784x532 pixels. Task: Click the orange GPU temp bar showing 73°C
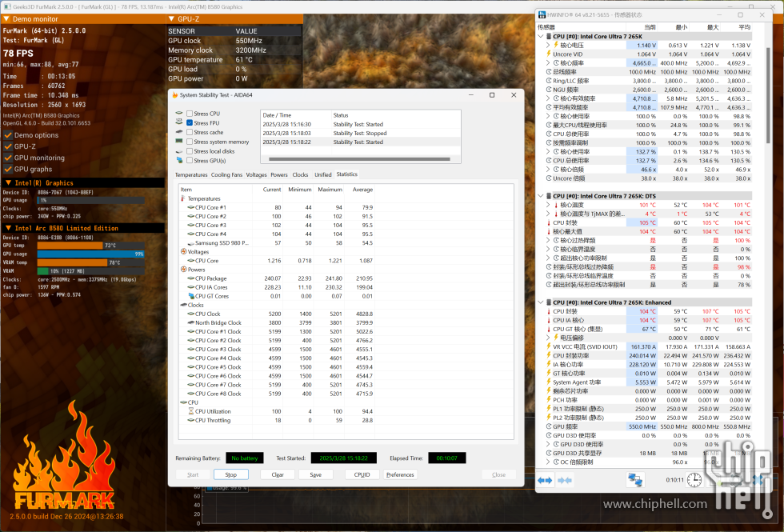(70, 246)
